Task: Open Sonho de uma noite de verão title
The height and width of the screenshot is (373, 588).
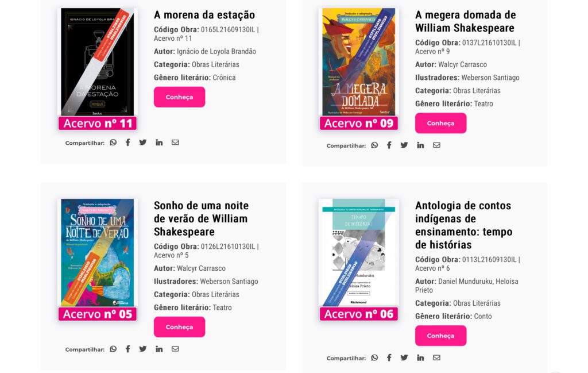Action: pos(201,218)
